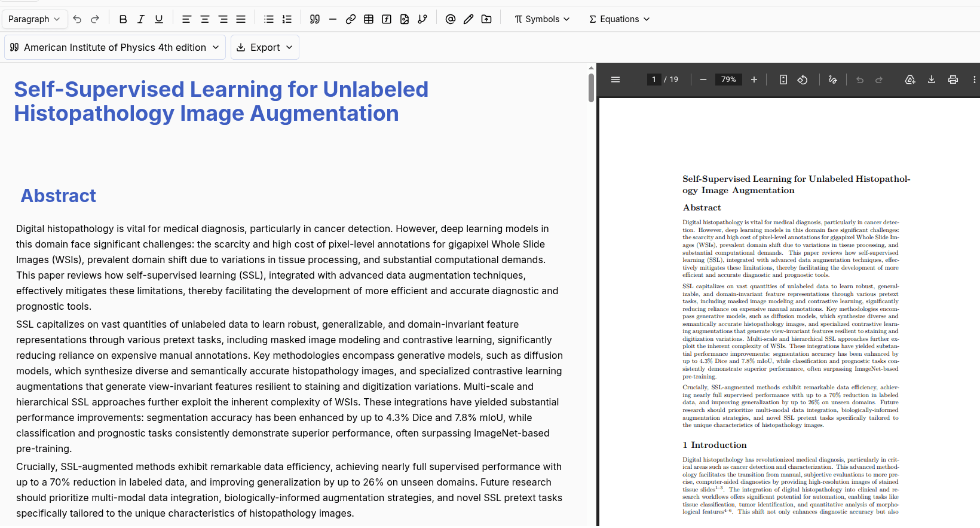Viewport: 980px width, 528px height.
Task: Open the Paragraph style dropdown
Action: [35, 19]
